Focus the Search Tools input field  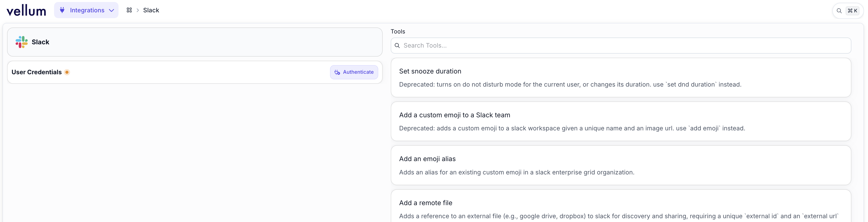click(623, 46)
